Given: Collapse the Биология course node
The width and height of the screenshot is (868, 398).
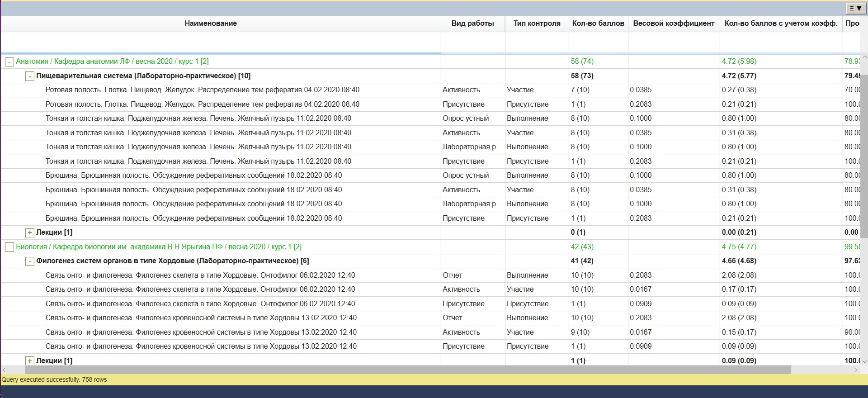Looking at the screenshot, I should point(9,247).
